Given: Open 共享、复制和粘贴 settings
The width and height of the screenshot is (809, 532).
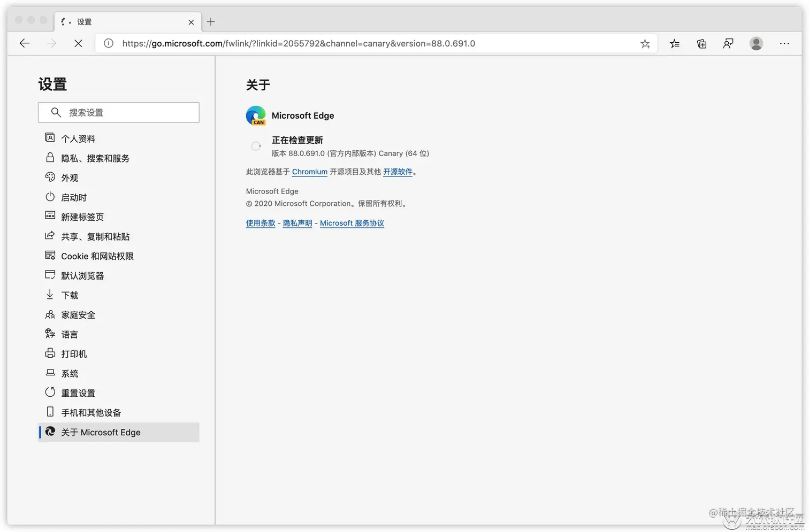Looking at the screenshot, I should point(119,236).
